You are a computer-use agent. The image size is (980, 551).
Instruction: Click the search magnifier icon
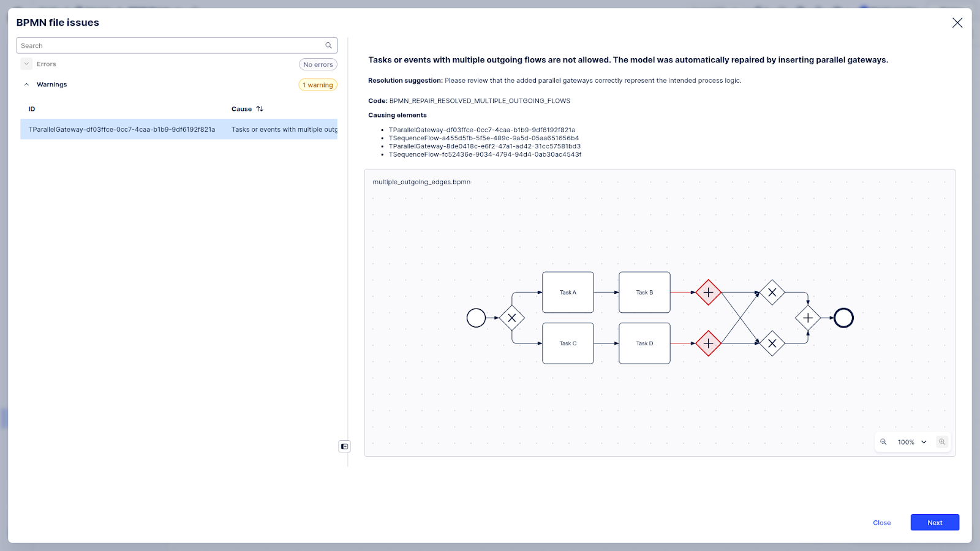click(328, 45)
